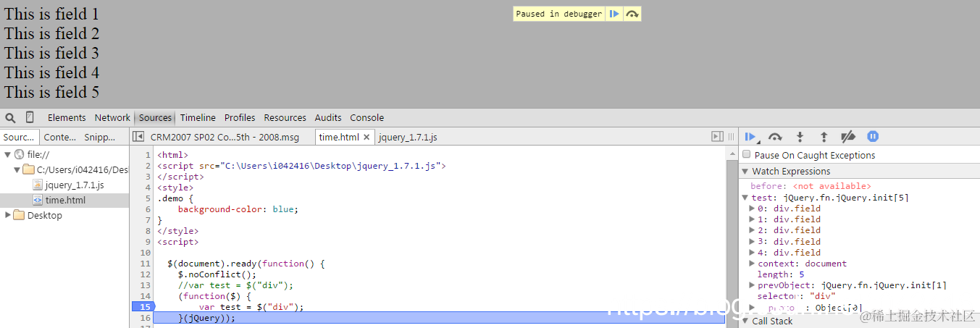Screen dimensions: 980x328
Task: Enable Pause On Caught Exceptions checkbox
Action: (x=747, y=154)
